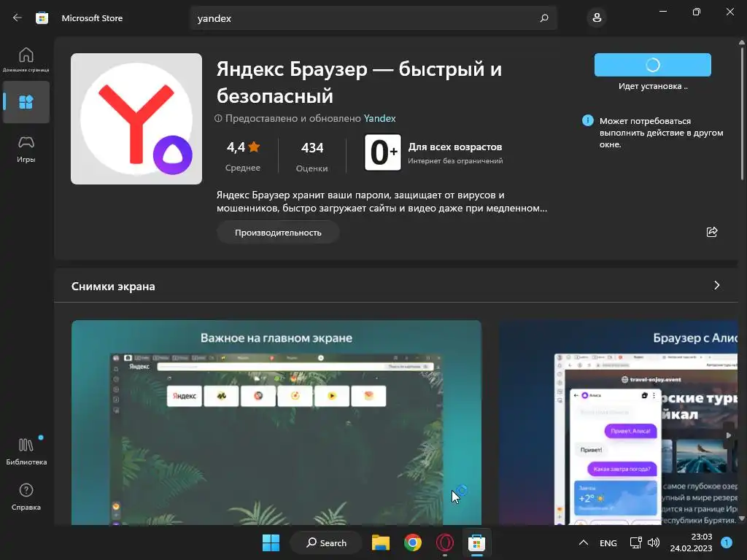Click the taskbar Search box
This screenshot has height=560, width=747.
click(x=326, y=542)
